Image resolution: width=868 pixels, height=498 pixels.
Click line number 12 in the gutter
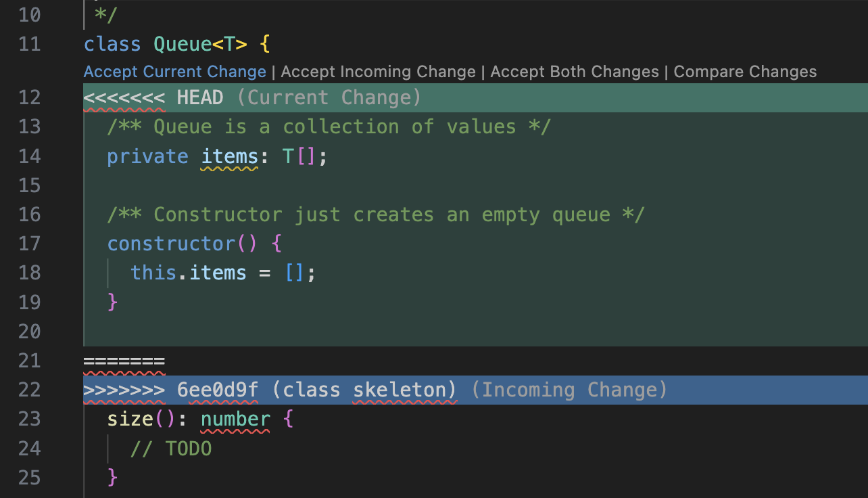[30, 97]
